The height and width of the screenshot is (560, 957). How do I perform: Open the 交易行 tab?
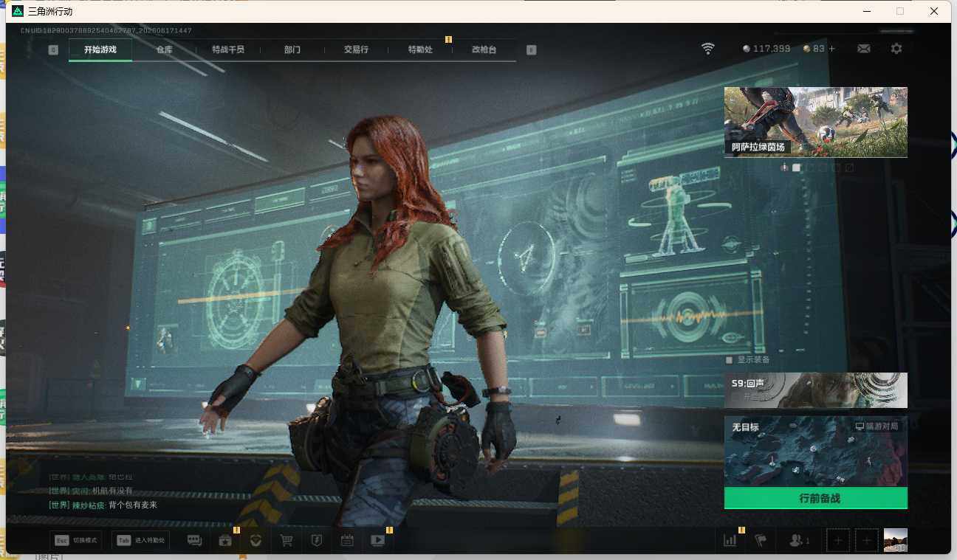click(356, 50)
